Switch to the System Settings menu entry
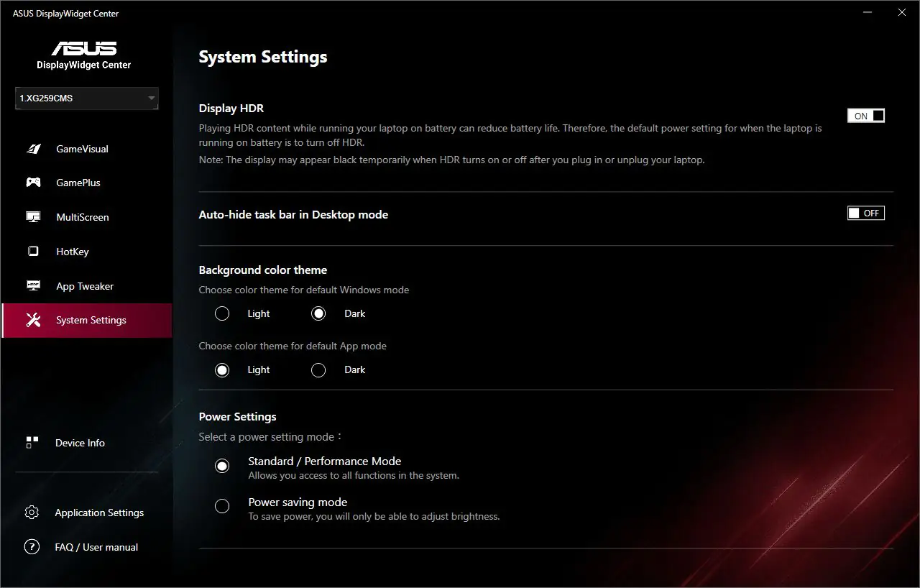Image resolution: width=920 pixels, height=588 pixels. point(91,320)
